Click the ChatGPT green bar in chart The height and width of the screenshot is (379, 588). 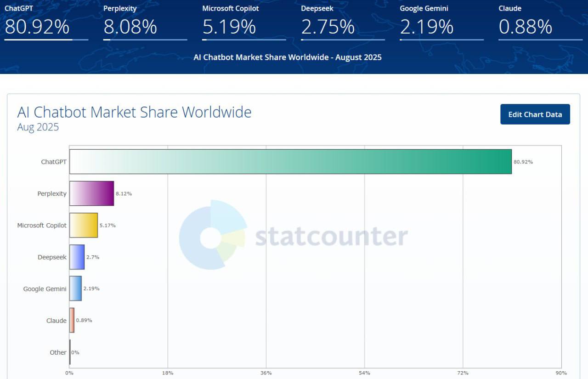(290, 162)
